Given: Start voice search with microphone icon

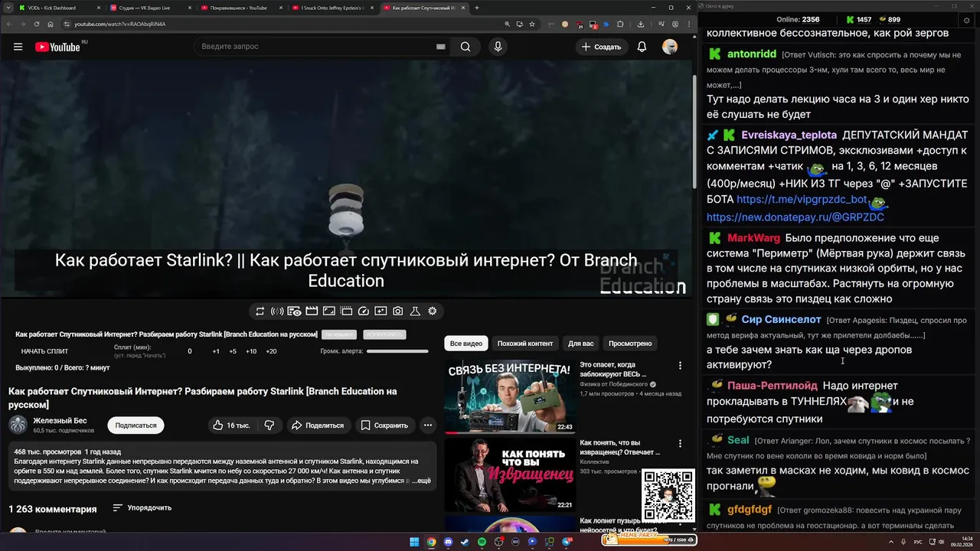Looking at the screenshot, I should (x=498, y=47).
